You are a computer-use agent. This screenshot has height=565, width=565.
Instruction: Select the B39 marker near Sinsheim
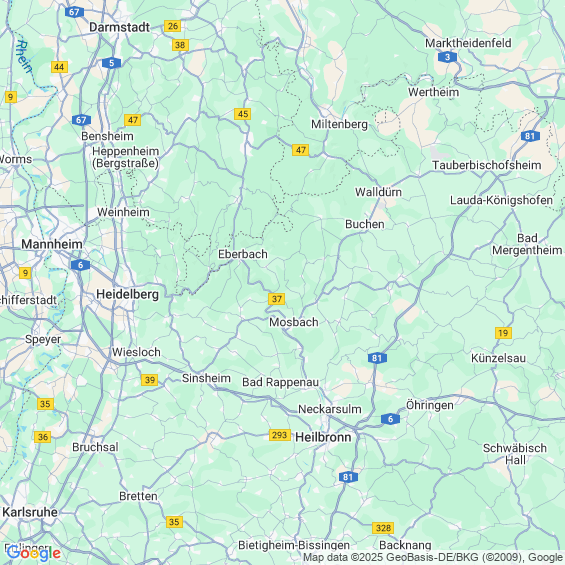tap(149, 380)
